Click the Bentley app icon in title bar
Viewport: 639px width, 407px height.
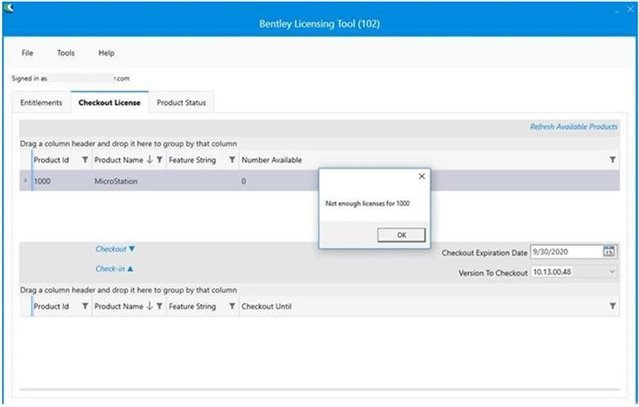click(x=8, y=7)
